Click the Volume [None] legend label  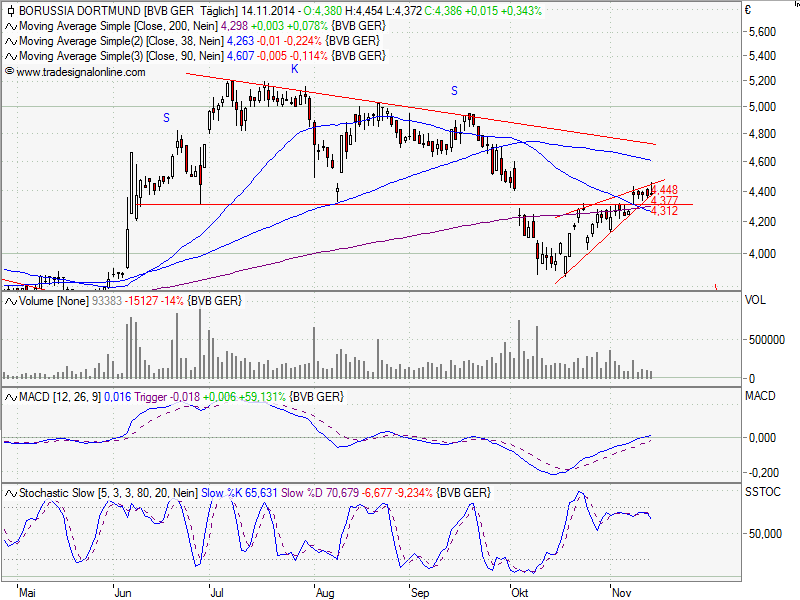tap(54, 301)
